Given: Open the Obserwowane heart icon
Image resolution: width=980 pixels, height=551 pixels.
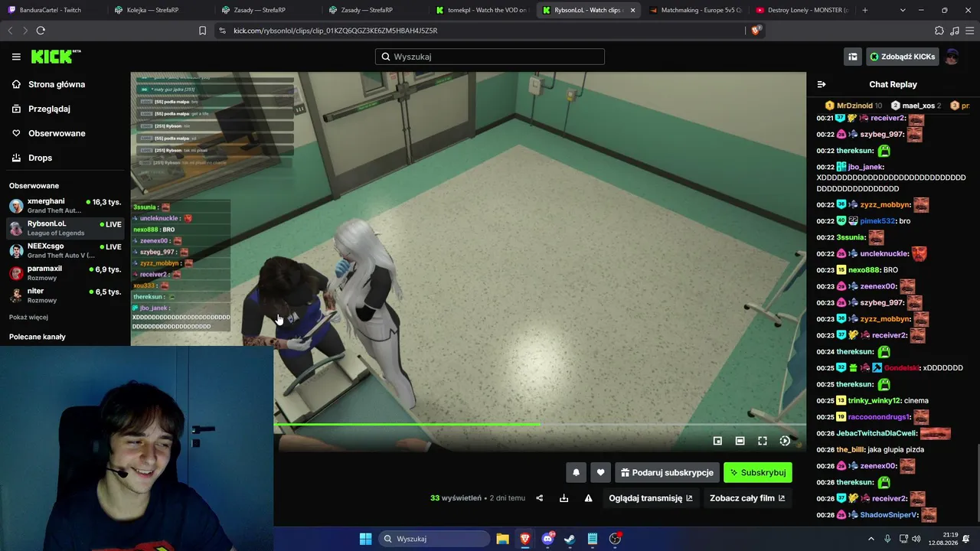Looking at the screenshot, I should tap(16, 133).
